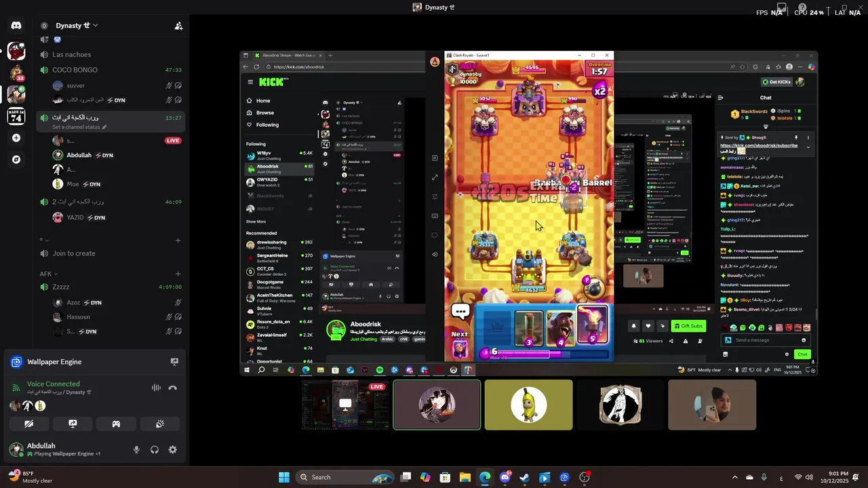Screen dimensions: 868x488
Task: Open the soundboard button
Action: [160, 424]
